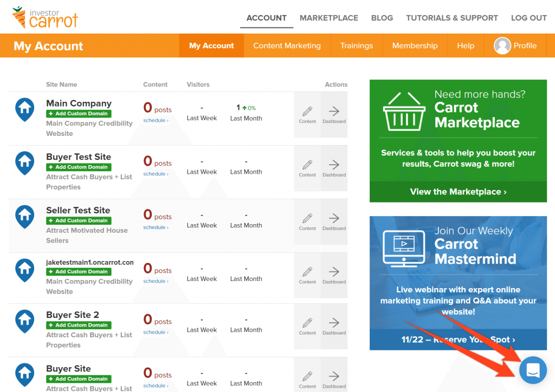Click the house pin icon for Seller Test Site
555x392 pixels.
pyautogui.click(x=25, y=217)
